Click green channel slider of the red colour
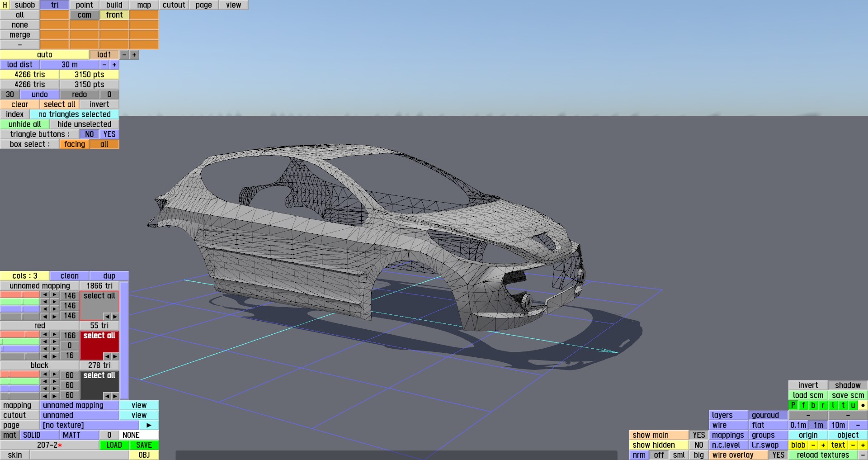868x460 pixels. (20, 342)
